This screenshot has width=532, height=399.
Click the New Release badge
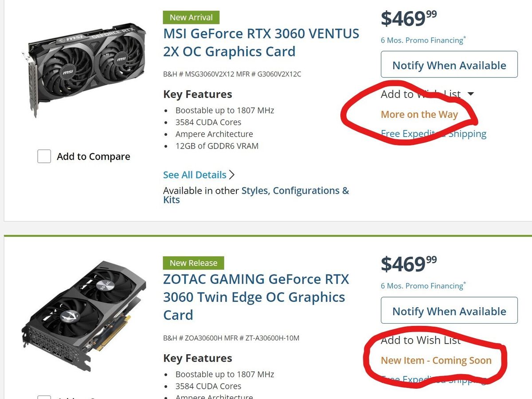[x=193, y=263]
